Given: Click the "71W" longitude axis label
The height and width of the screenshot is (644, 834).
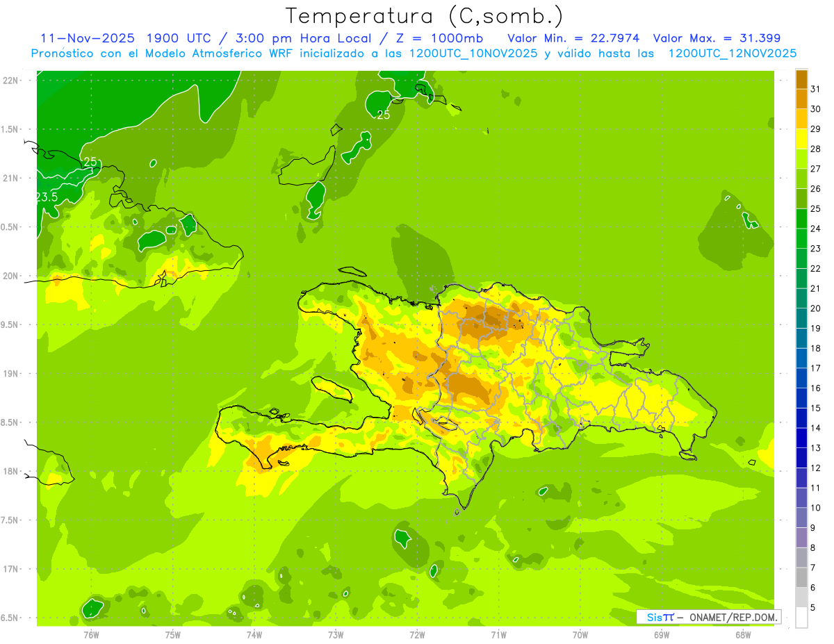Looking at the screenshot, I should [x=498, y=635].
